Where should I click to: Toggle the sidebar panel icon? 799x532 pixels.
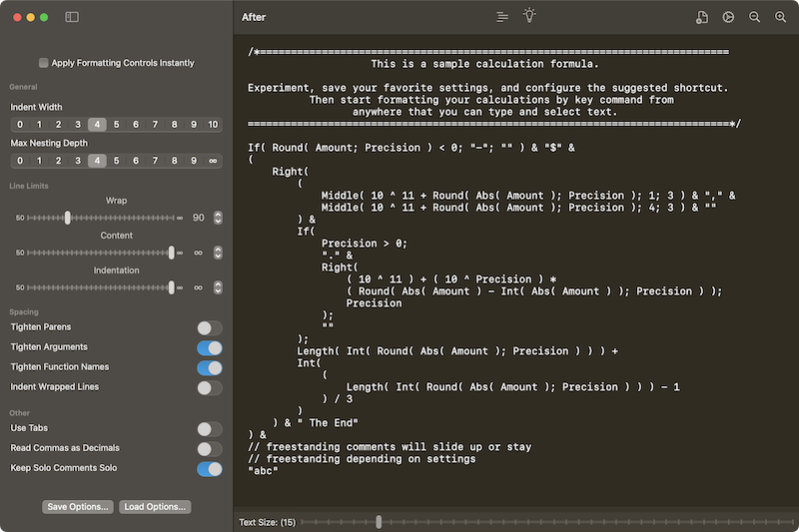tap(72, 17)
